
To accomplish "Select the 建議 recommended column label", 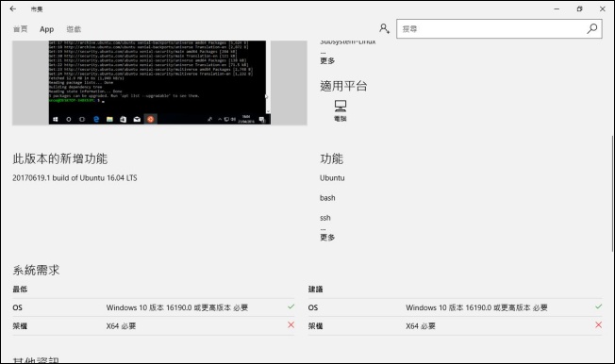I will click(315, 290).
